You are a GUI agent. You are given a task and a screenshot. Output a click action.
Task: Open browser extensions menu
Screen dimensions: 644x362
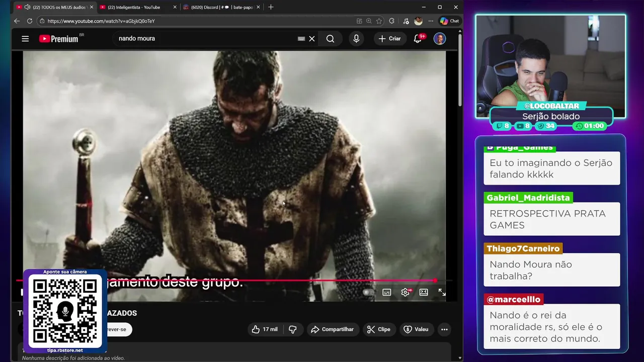coord(392,21)
